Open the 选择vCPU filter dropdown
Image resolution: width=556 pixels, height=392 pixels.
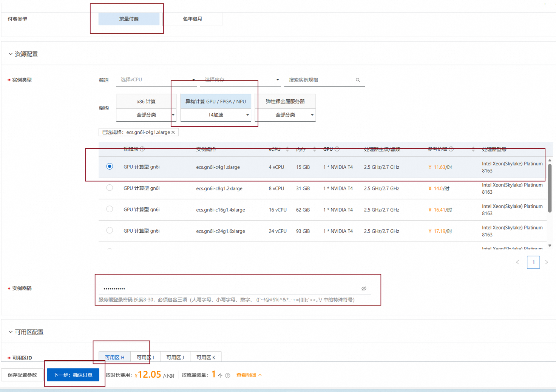coord(156,80)
